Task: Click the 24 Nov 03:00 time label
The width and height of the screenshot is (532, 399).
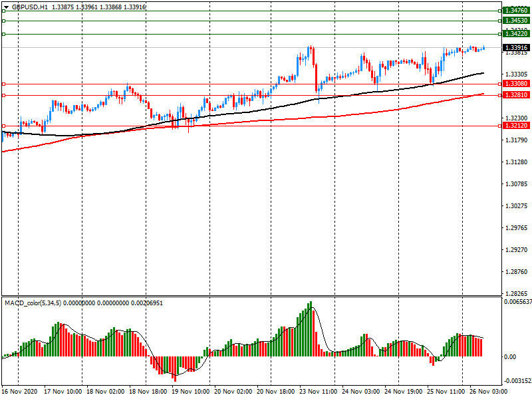Action: coord(360,392)
